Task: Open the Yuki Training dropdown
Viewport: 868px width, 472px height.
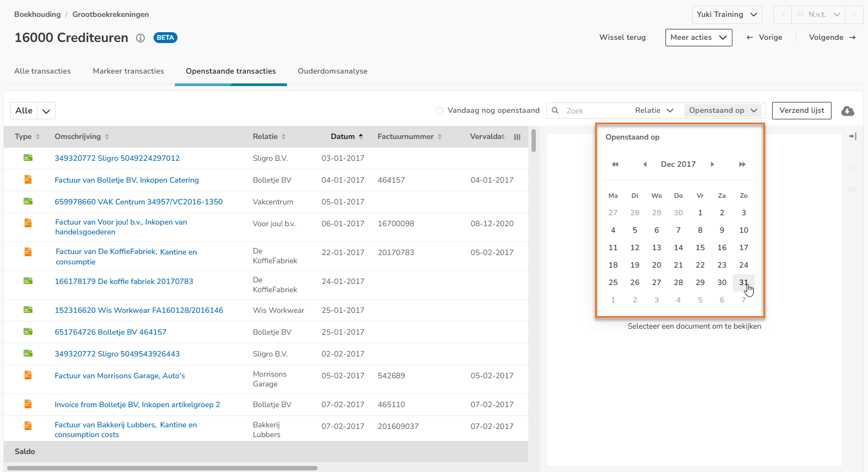Action: 727,15
